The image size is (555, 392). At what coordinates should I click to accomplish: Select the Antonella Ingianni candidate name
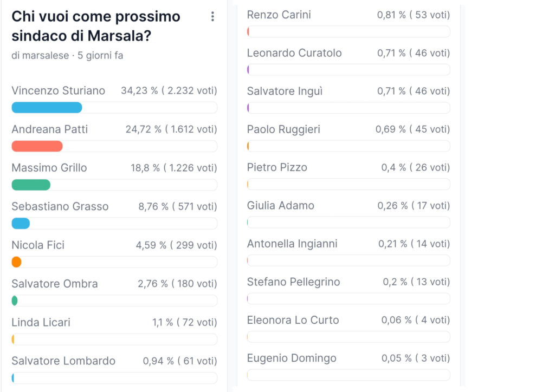292,244
